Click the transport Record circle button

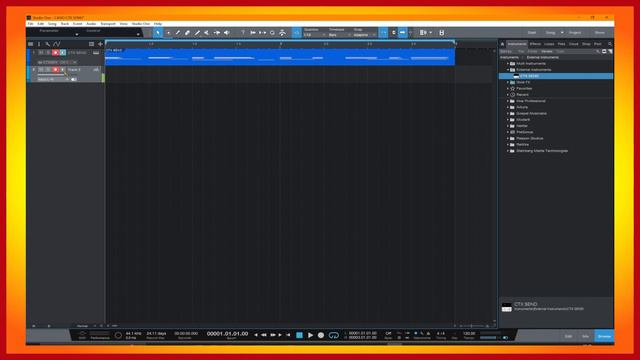[321, 335]
